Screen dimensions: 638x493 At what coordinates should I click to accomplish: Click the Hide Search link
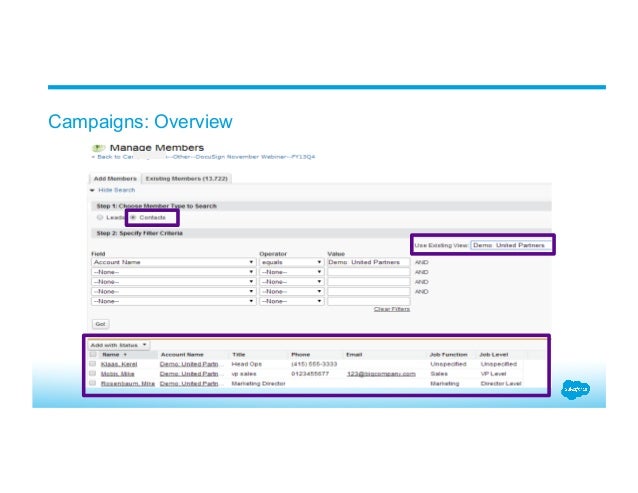[x=116, y=190]
